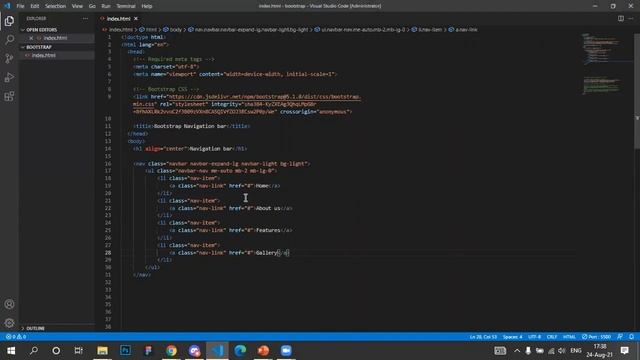Click the Split Editor icon
This screenshot has width=640, height=360.
point(620,18)
